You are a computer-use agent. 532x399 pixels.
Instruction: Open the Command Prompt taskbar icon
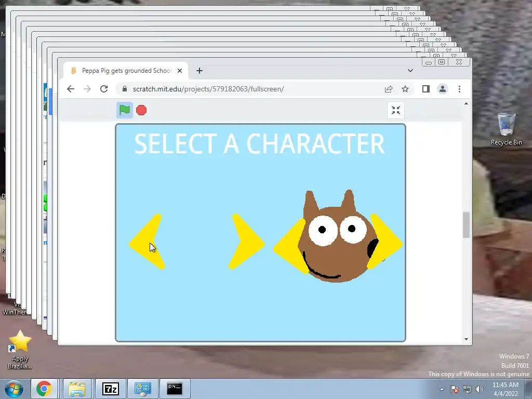pos(175,389)
